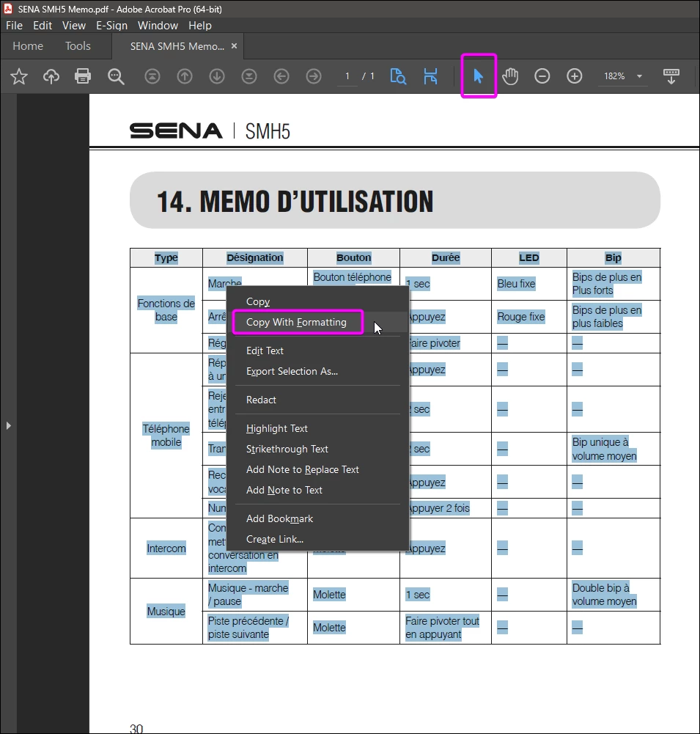700x734 pixels.
Task: Choose Copy from the context menu
Action: 317,301
